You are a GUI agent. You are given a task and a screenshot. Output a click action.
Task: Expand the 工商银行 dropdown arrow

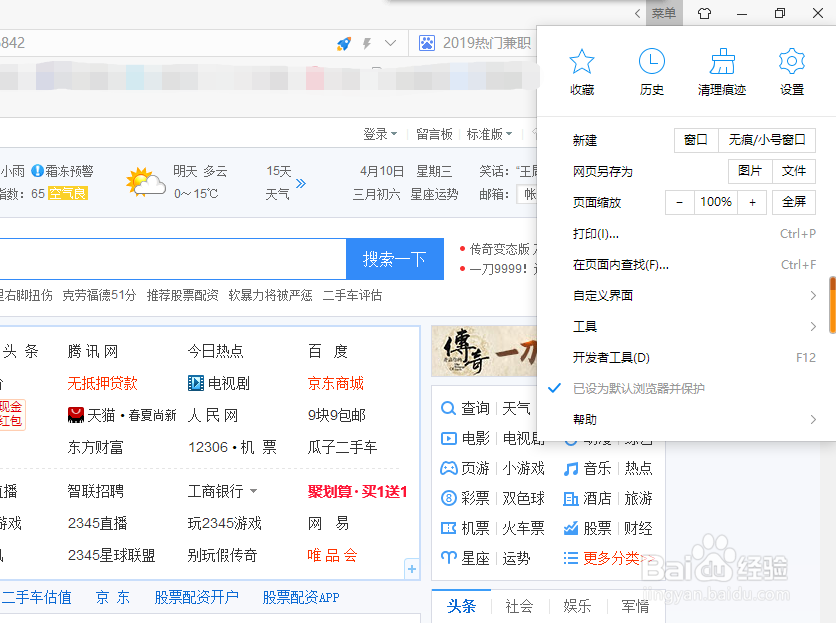253,491
